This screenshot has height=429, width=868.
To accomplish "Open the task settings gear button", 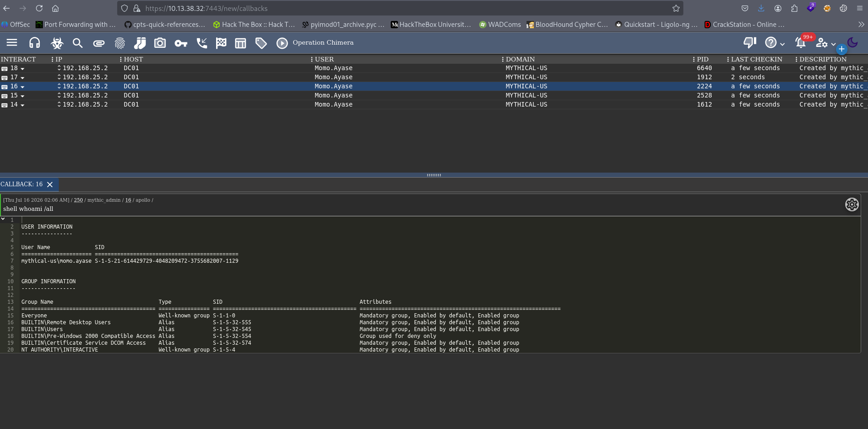I will click(x=852, y=204).
